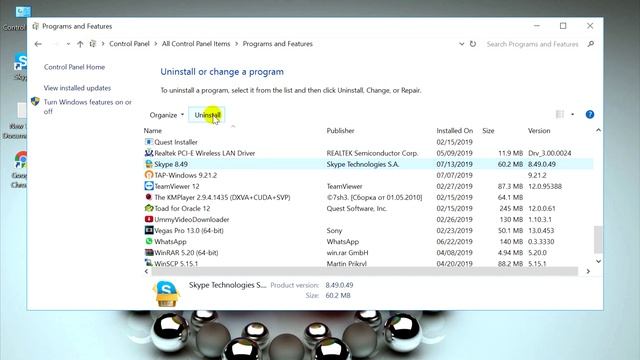This screenshot has height=360, width=640.
Task: Click 'UmmyVideoDownloader' name text
Action: coord(191,219)
